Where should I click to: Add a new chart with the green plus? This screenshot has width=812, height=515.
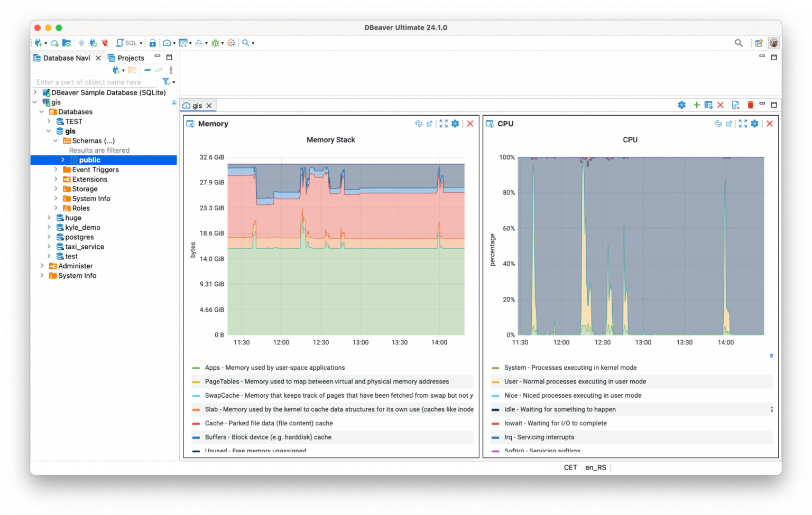coord(696,105)
